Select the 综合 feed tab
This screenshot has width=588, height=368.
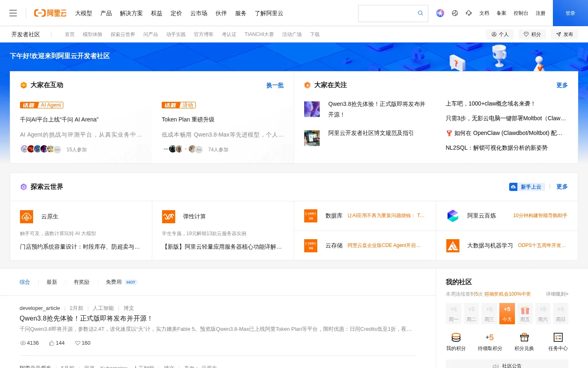25,282
